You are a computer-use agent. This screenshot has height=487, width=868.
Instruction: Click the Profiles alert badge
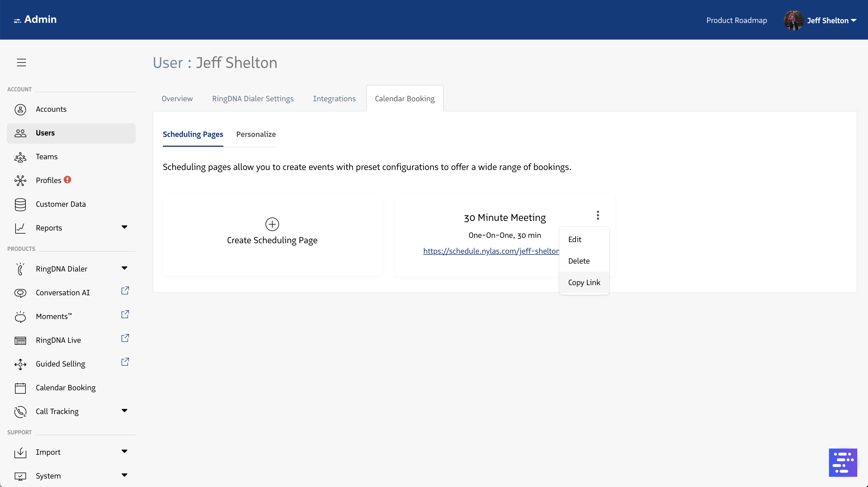67,180
